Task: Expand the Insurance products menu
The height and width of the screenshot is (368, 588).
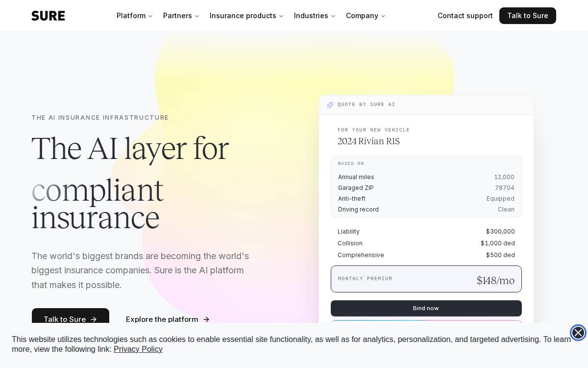Action: [247, 16]
